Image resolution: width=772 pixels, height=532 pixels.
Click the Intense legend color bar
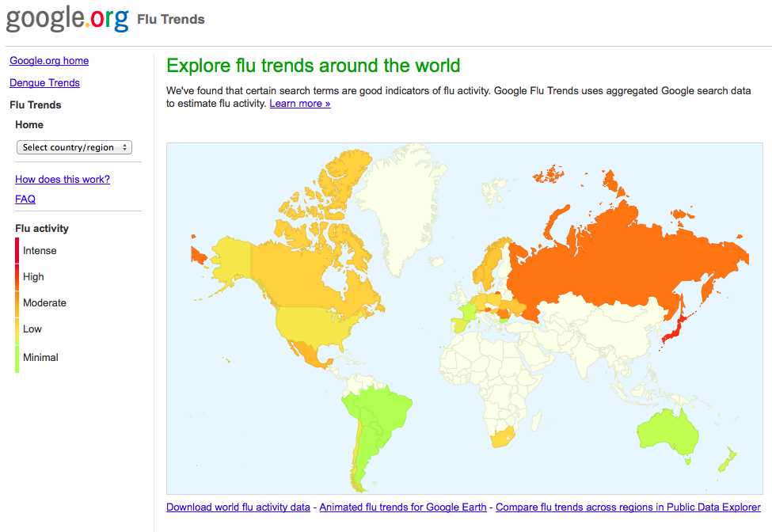coord(17,250)
